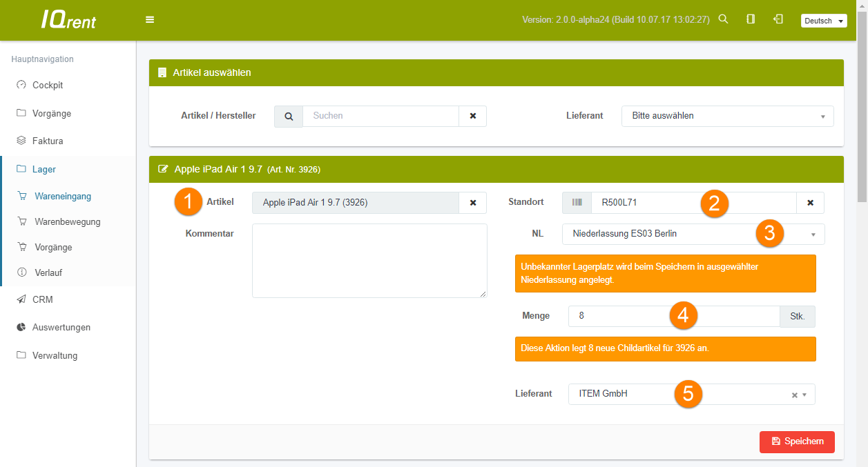Click the Verlauf info icon
The height and width of the screenshot is (467, 868).
click(21, 272)
